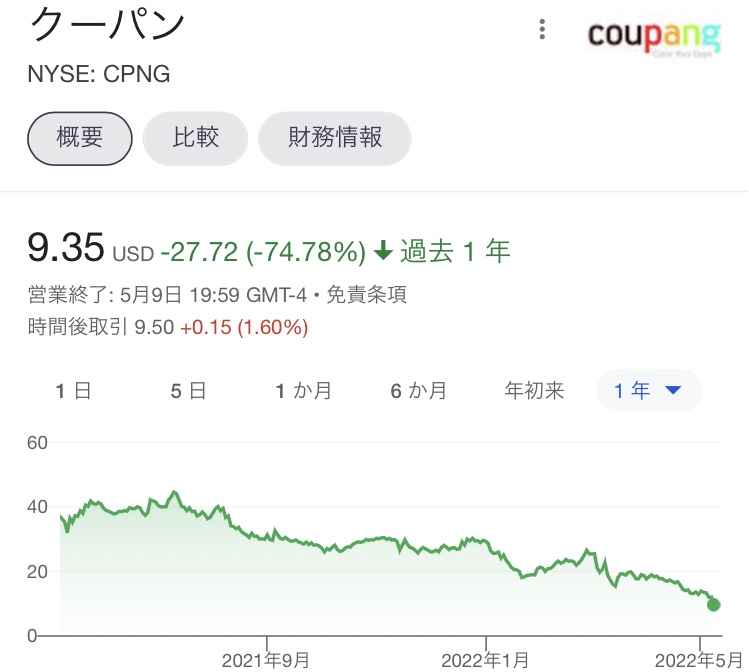Click the 2021年9月 chart axis marker
This screenshot has width=749, height=672.
267,660
